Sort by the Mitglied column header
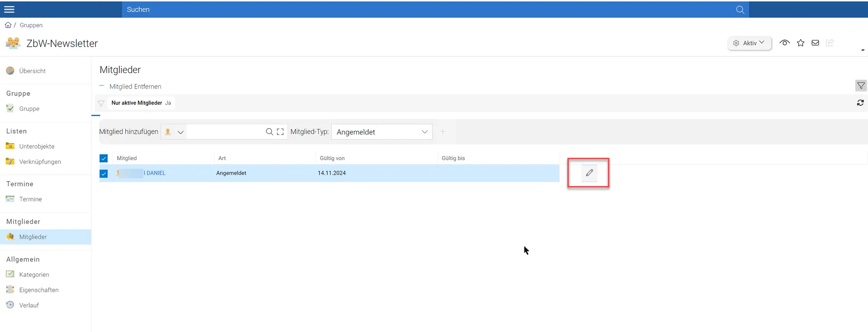The height and width of the screenshot is (332, 868). tap(127, 158)
